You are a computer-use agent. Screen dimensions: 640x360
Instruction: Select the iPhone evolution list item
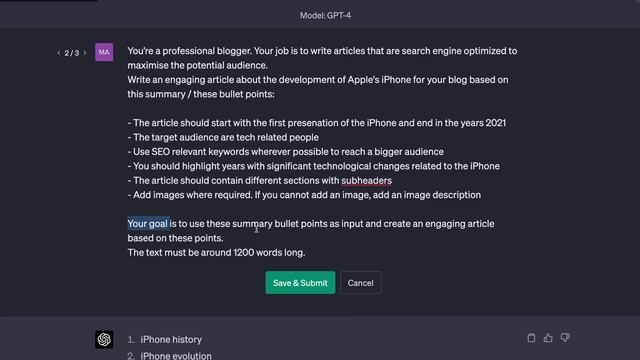[176, 356]
